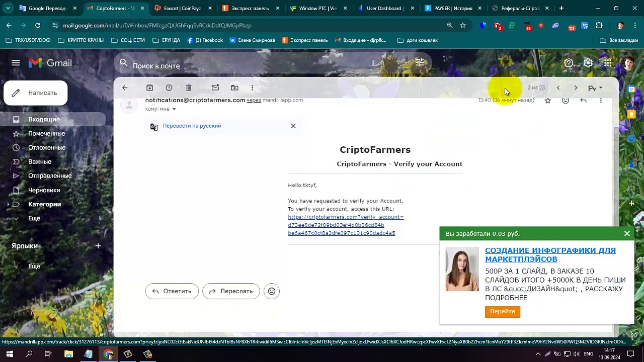
Task: Open more actions in email toolbar
Action: pyautogui.click(x=253, y=87)
